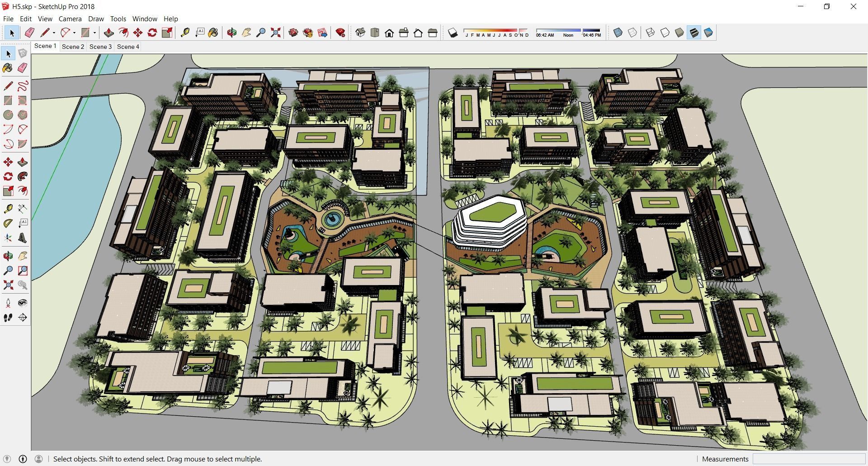The width and height of the screenshot is (868, 466).
Task: Expand the Rectangle tool dropdown arrow
Action: point(94,33)
